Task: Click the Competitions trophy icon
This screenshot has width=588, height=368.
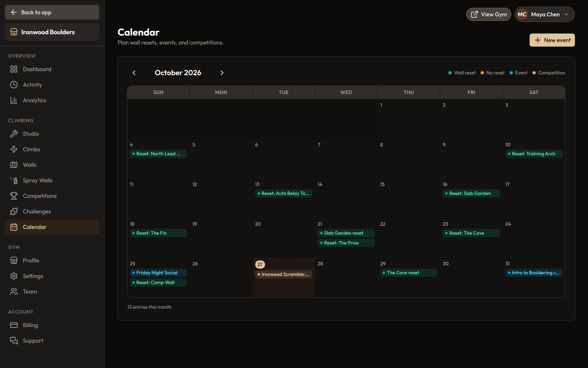Action: pyautogui.click(x=14, y=196)
